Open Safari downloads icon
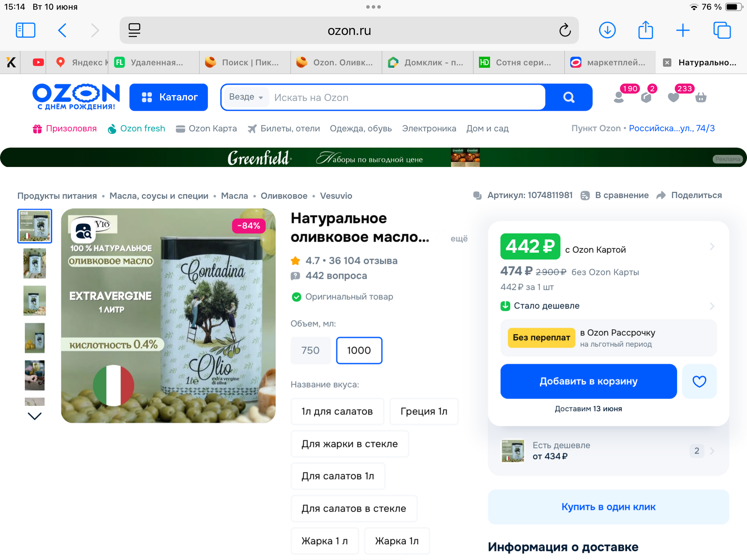 [607, 30]
